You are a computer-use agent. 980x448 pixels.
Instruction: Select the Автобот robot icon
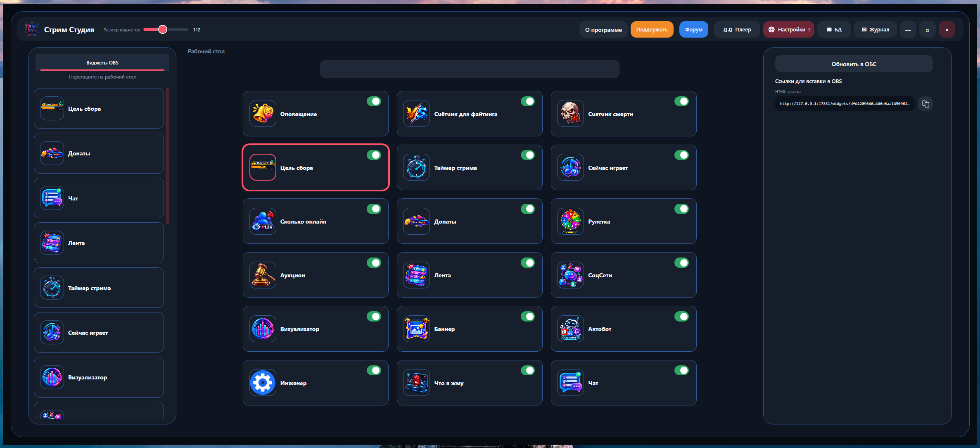[x=570, y=329]
